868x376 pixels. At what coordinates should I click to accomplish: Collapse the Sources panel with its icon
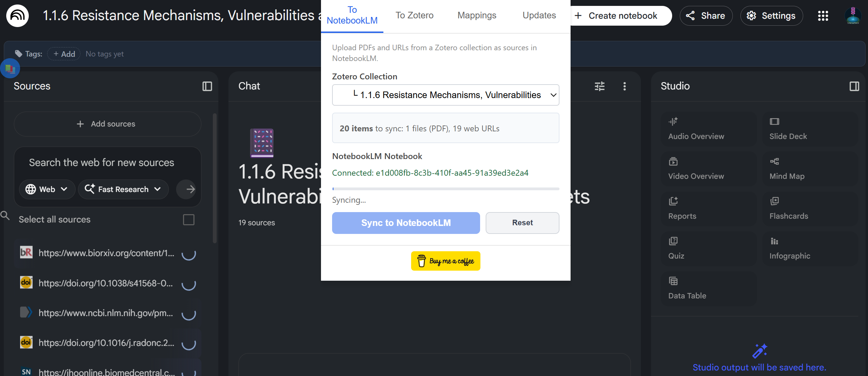pyautogui.click(x=207, y=86)
